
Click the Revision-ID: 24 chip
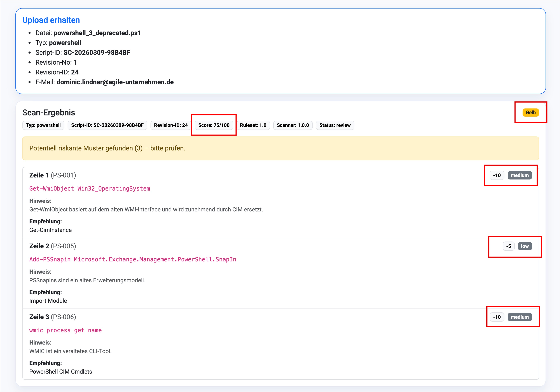pyautogui.click(x=171, y=125)
